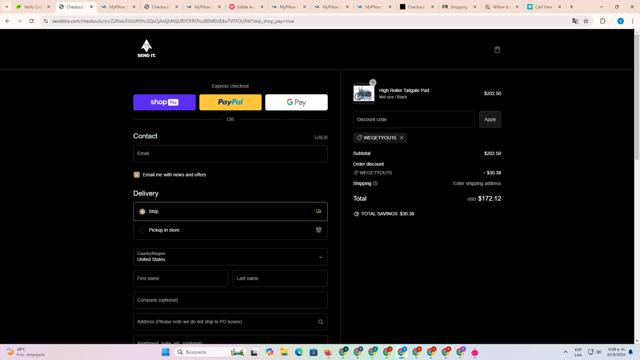Screen dimensions: 640x360
Task: Open a new browser tab
Action: [571, 7]
